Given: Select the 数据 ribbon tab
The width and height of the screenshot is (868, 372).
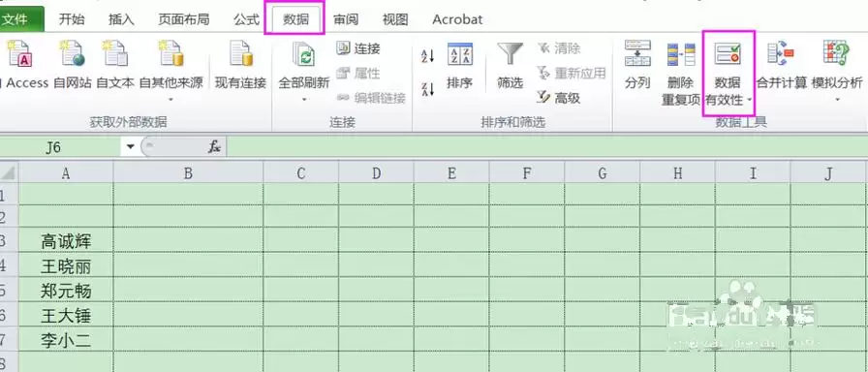Looking at the screenshot, I should point(295,19).
